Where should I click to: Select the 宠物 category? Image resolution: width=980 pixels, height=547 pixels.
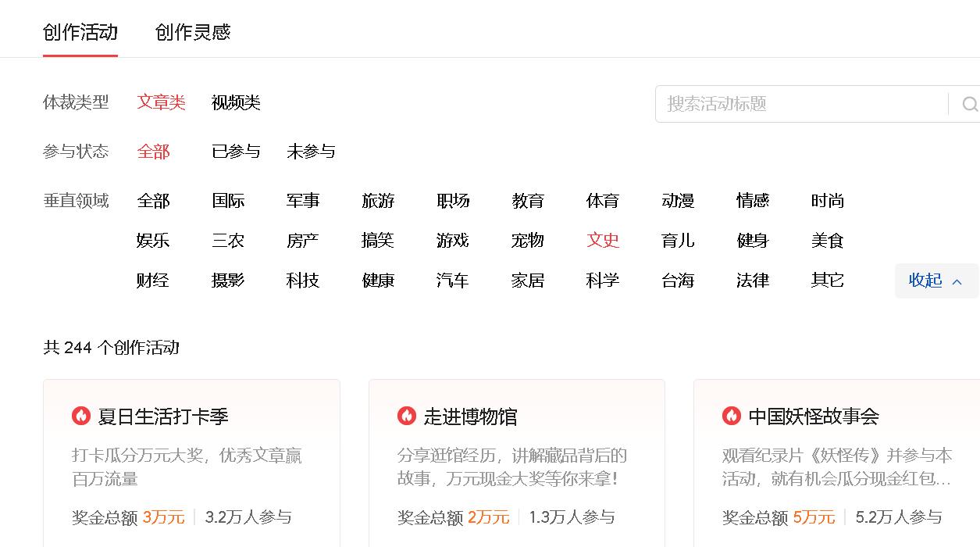tap(527, 241)
